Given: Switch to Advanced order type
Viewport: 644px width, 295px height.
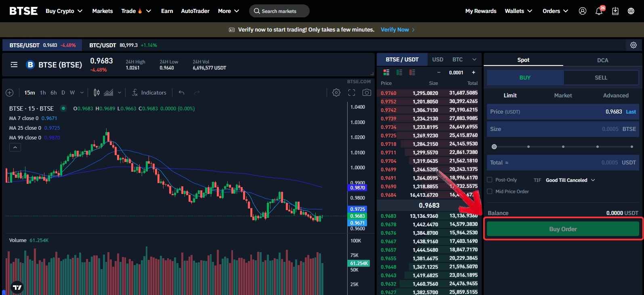Looking at the screenshot, I should pyautogui.click(x=616, y=95).
